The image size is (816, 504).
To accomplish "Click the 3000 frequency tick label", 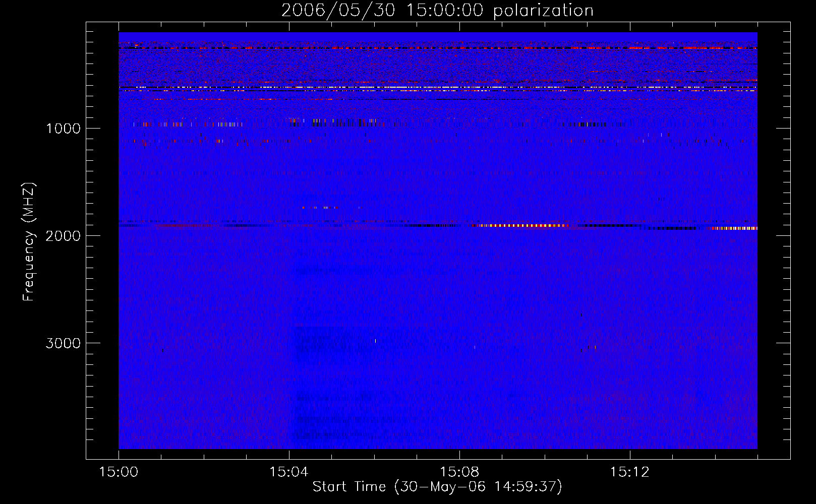I will click(x=63, y=343).
